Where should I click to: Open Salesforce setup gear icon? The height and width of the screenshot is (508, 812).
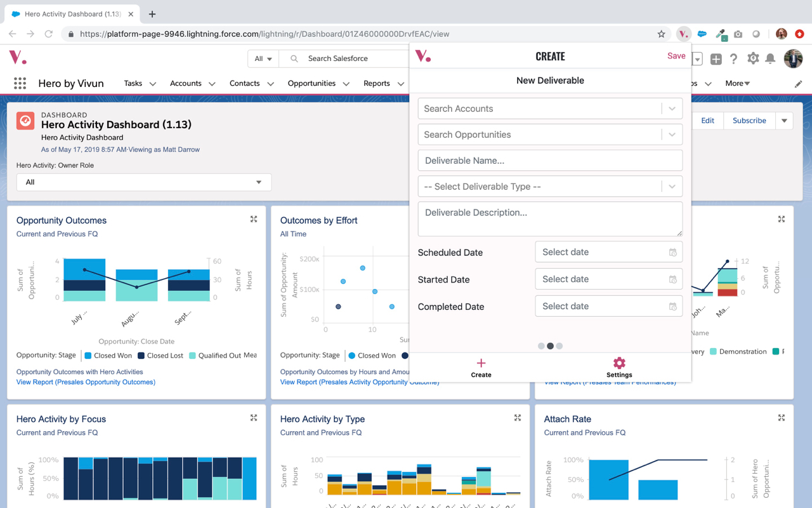point(753,58)
